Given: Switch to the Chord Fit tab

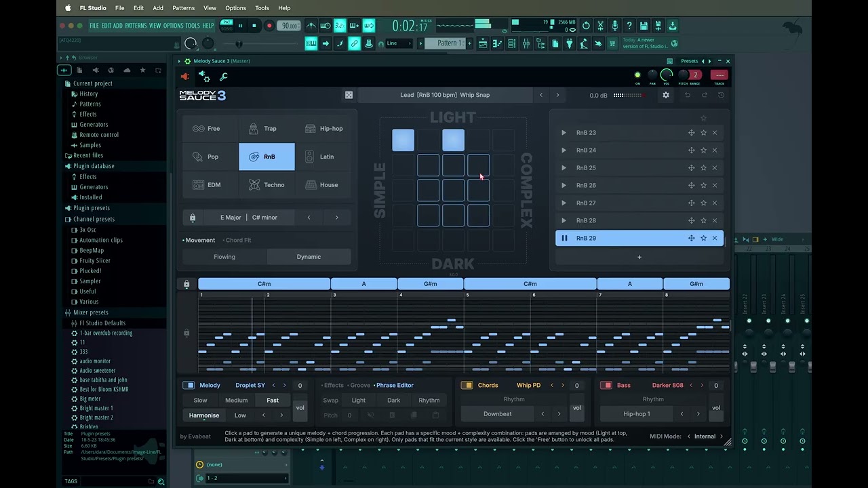Looking at the screenshot, I should pos(237,241).
